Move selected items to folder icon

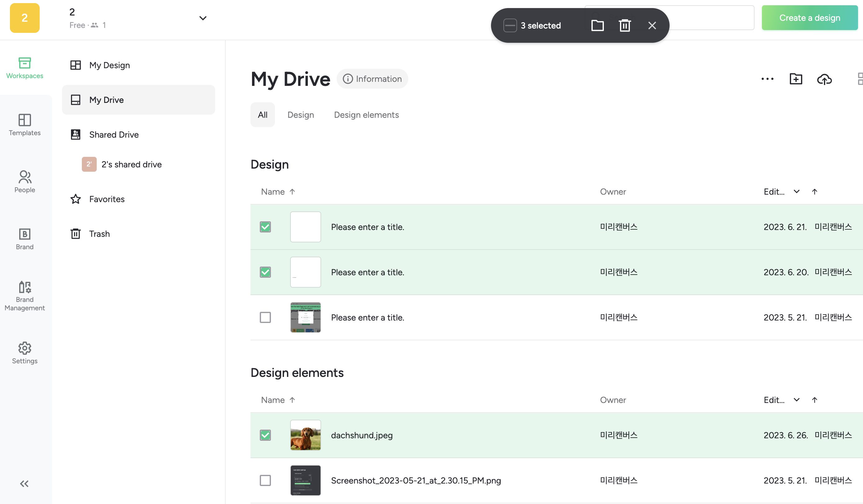coord(597,25)
